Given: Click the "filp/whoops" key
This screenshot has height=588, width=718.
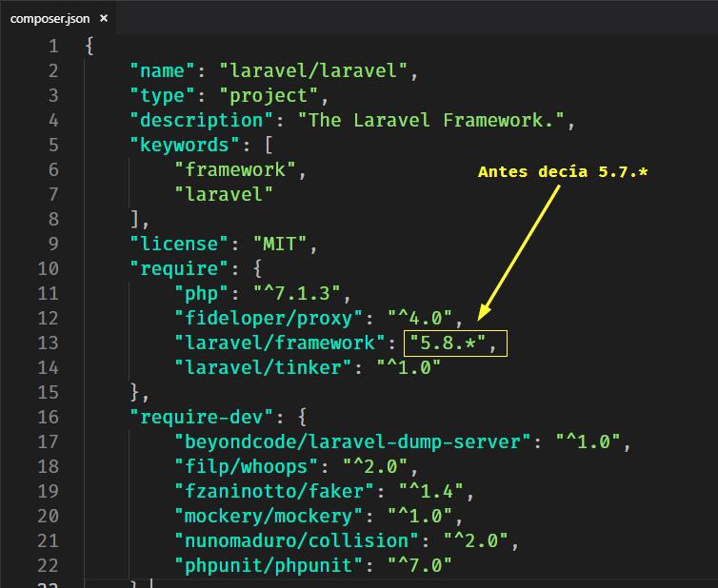Looking at the screenshot, I should (247, 466).
